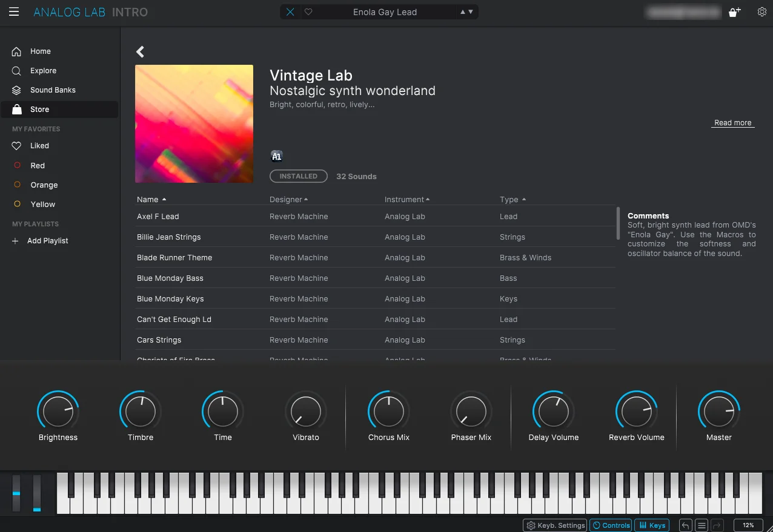Open the settings gear in the top bar
Viewport: 773px width, 532px height.
tap(762, 12)
